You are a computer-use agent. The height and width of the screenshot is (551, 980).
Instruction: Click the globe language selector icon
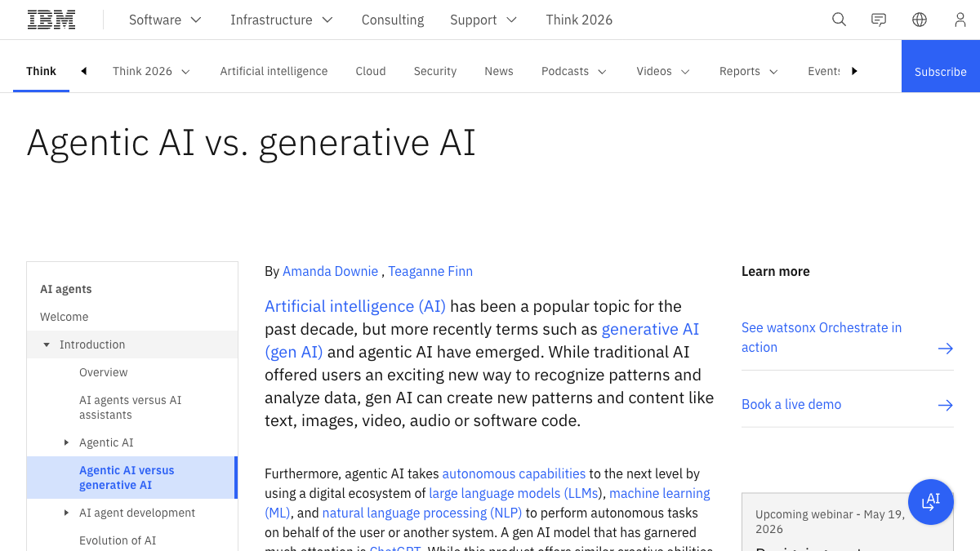[920, 19]
